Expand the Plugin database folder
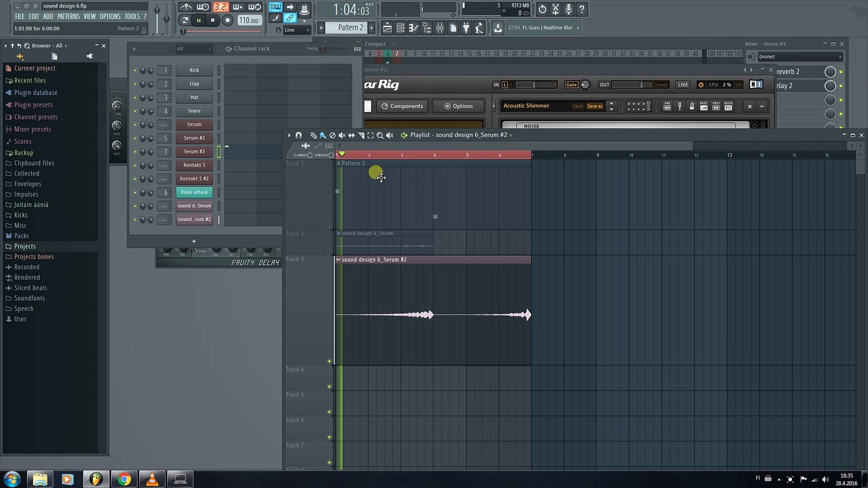The width and height of the screenshot is (868, 488). pos(35,93)
